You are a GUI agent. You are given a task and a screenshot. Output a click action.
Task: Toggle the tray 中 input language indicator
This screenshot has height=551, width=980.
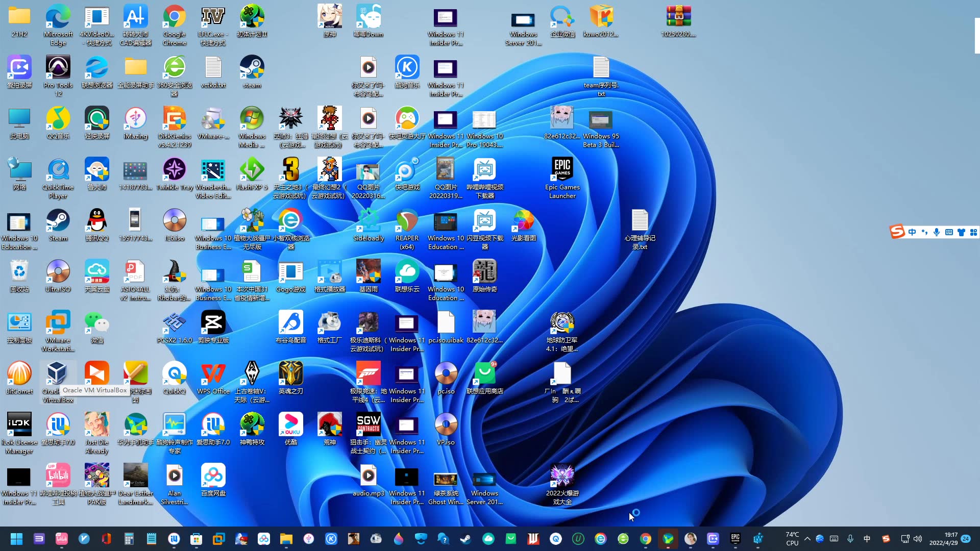point(867,539)
